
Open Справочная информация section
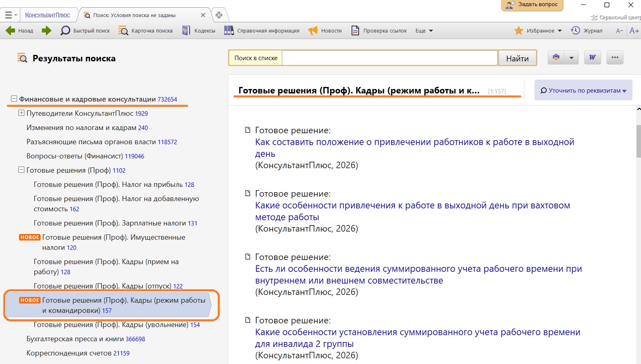[x=262, y=30]
